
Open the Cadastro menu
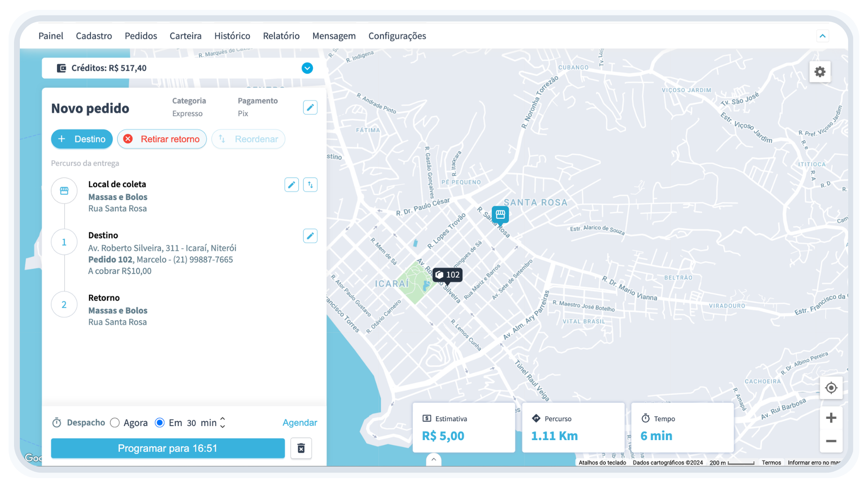coord(94,36)
